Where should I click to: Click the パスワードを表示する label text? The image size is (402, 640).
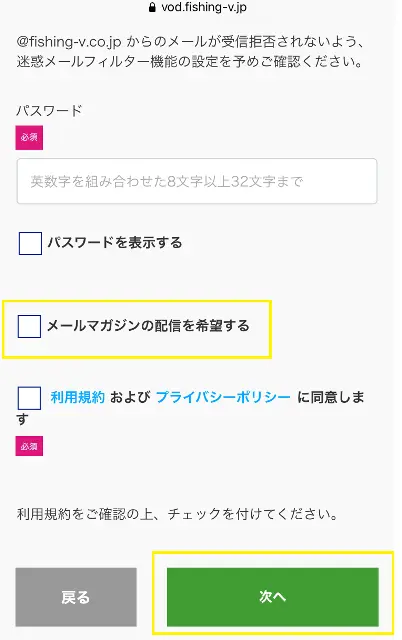pos(115,243)
